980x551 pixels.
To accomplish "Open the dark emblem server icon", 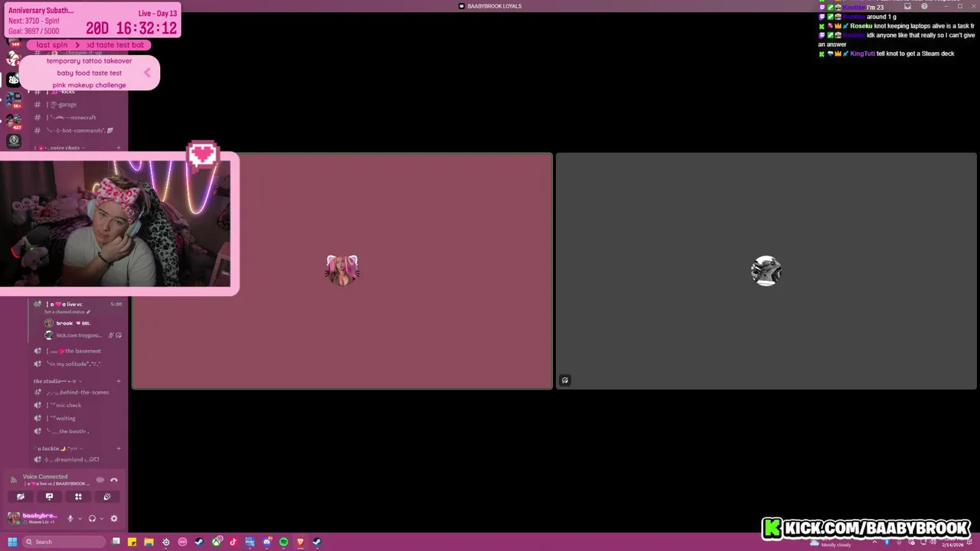I will [13, 141].
